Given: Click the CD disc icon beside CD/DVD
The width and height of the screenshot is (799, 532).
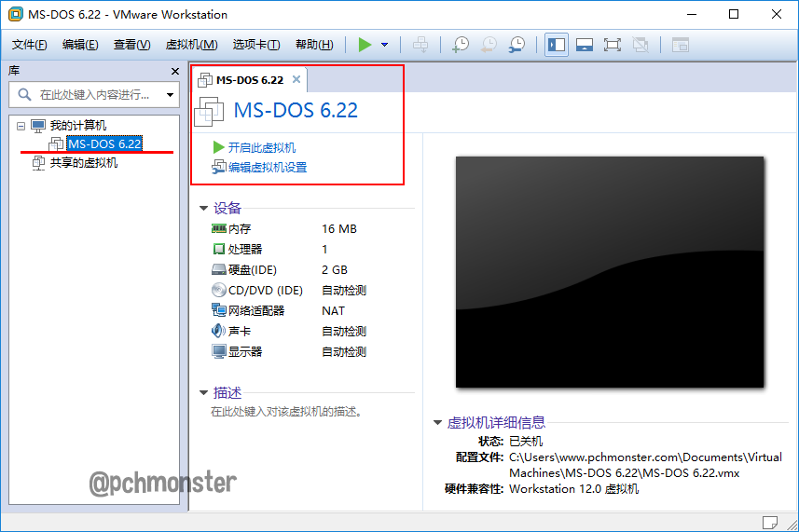Looking at the screenshot, I should (x=218, y=290).
